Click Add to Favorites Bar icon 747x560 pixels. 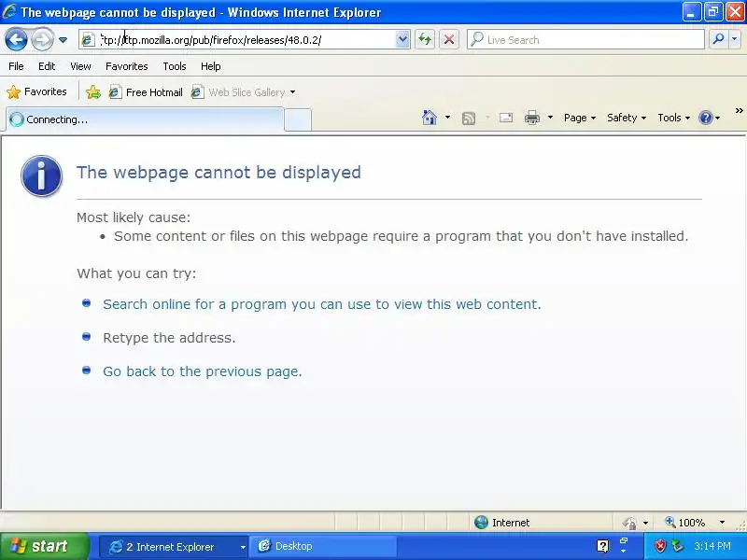click(93, 91)
